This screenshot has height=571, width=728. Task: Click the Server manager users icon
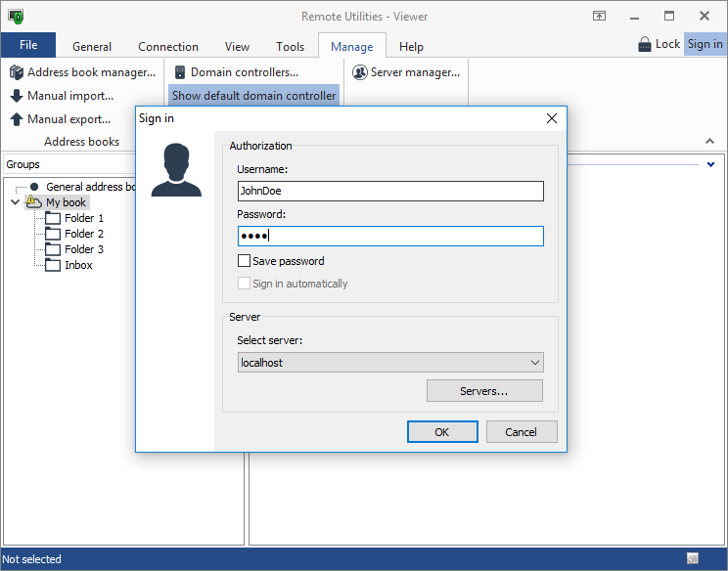[360, 72]
